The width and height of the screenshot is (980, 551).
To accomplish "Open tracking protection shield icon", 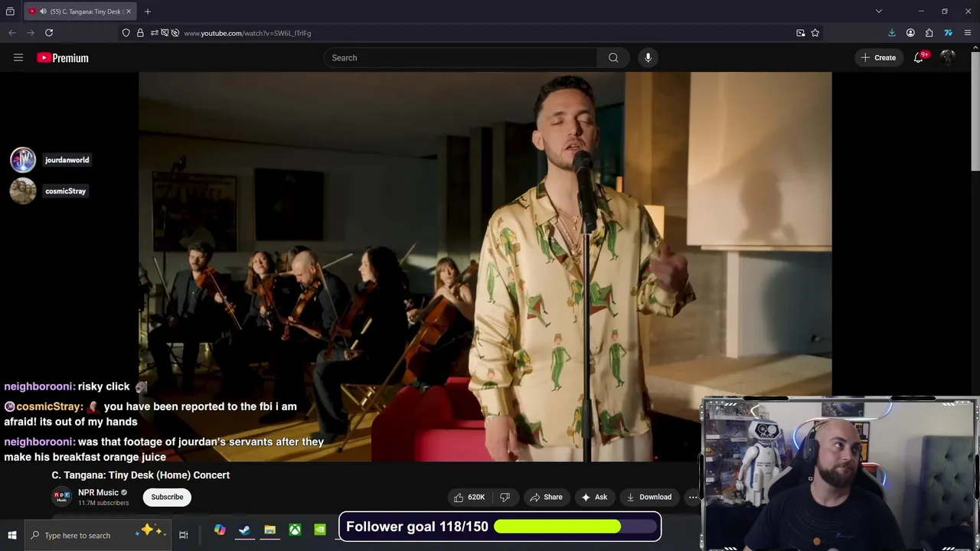I will [x=126, y=33].
